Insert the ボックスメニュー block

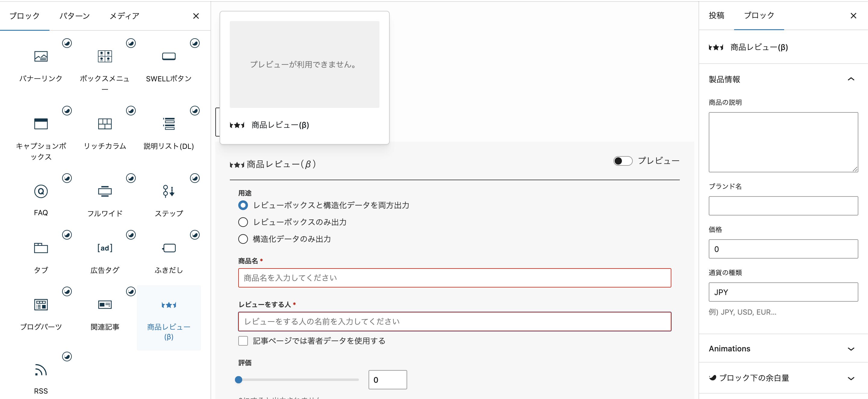[105, 64]
